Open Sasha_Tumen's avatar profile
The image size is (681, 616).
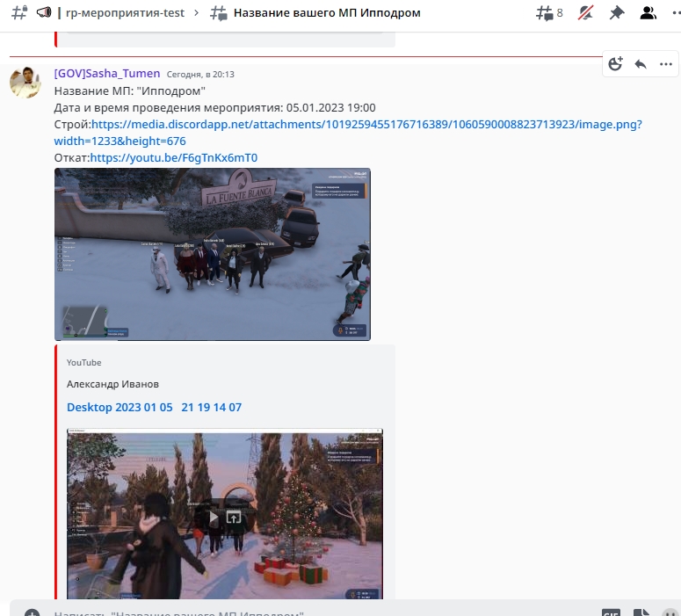click(x=25, y=82)
